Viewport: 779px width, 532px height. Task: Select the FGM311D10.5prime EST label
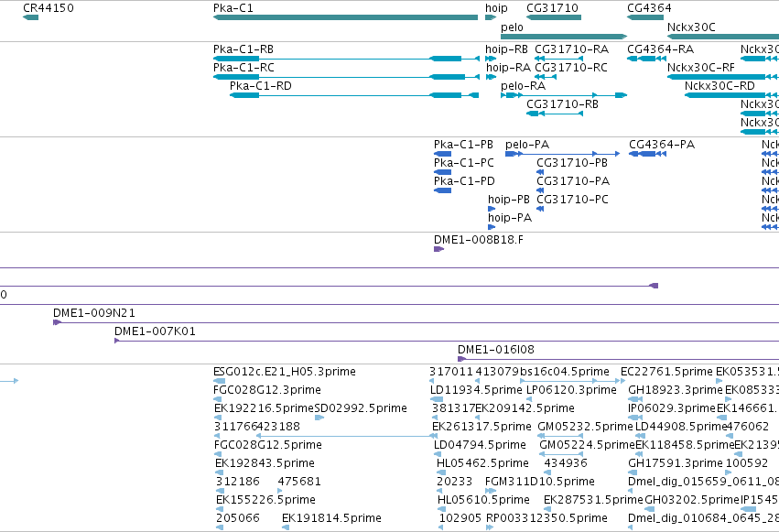(x=539, y=482)
